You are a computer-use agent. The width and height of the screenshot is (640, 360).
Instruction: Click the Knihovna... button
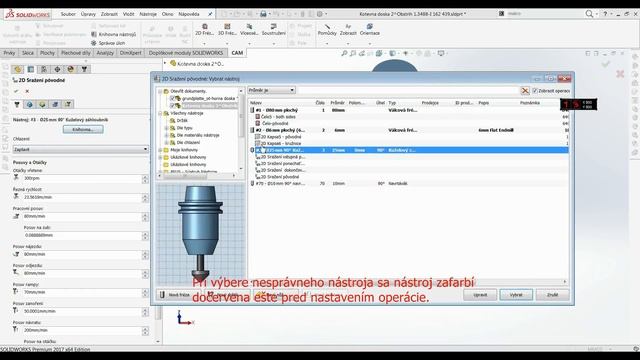(x=83, y=129)
